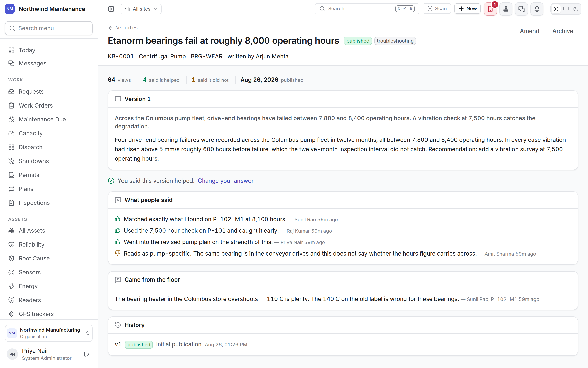Viewport: 588px width, 368px height.
Task: Collapse the sidebar panel icon
Action: 111,9
